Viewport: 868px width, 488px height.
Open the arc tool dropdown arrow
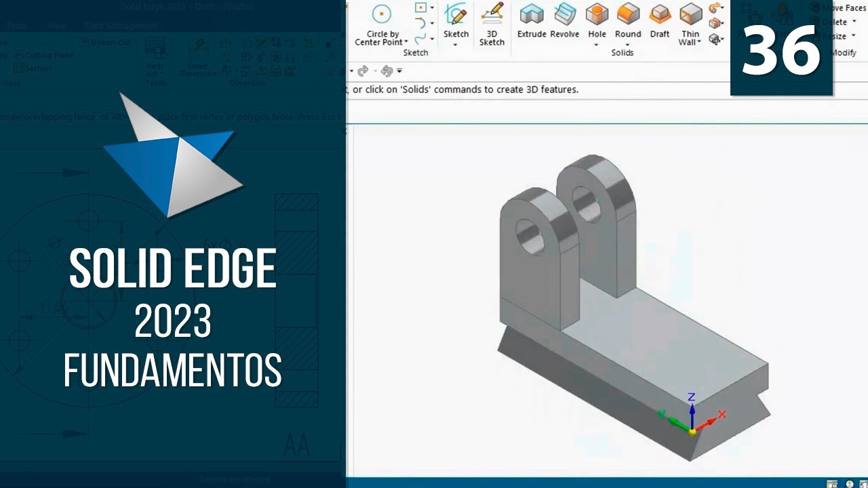(x=432, y=24)
